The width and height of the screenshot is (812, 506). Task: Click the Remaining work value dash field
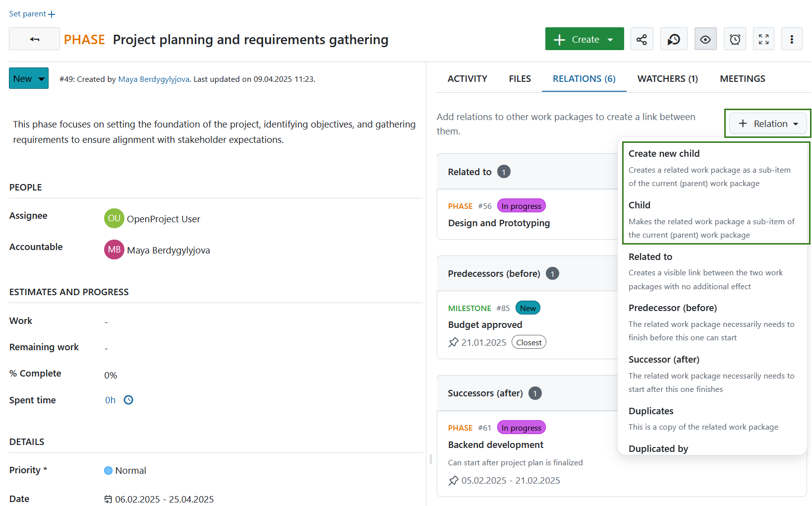pos(106,348)
